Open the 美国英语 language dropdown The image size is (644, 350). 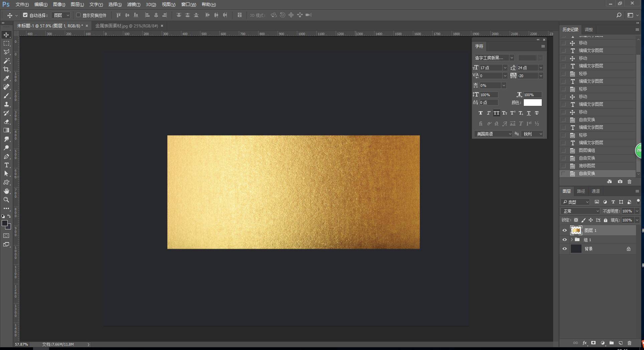click(493, 134)
